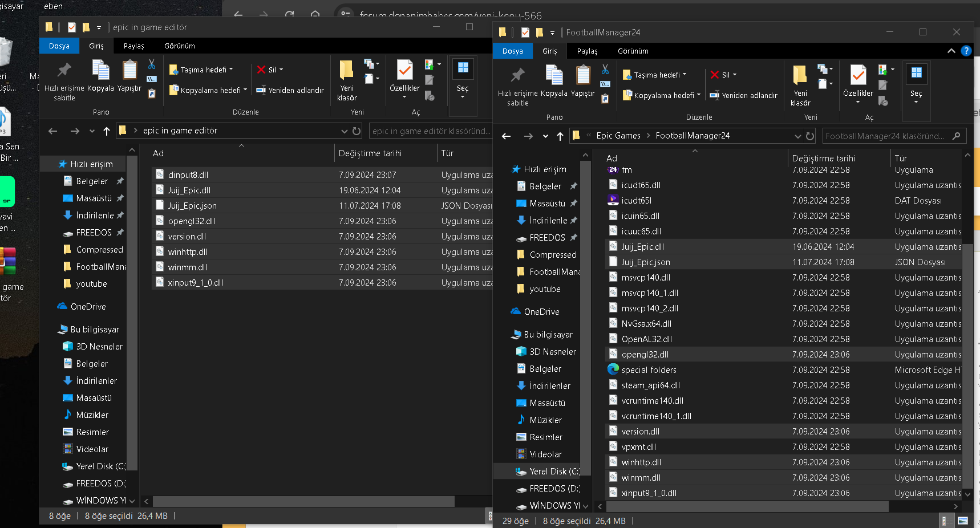Click search box in FootballManager24 window

pyautogui.click(x=893, y=136)
